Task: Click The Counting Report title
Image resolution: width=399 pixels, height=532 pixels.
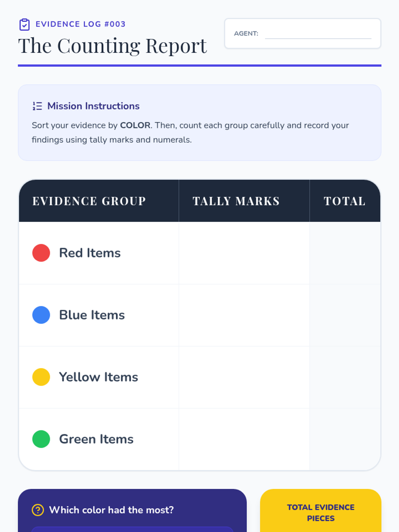Action: [x=112, y=46]
